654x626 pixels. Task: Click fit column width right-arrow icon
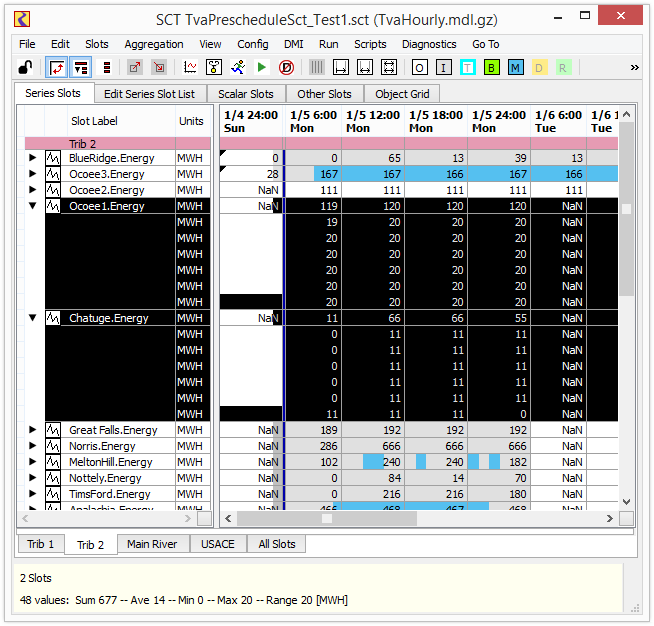[x=341, y=67]
